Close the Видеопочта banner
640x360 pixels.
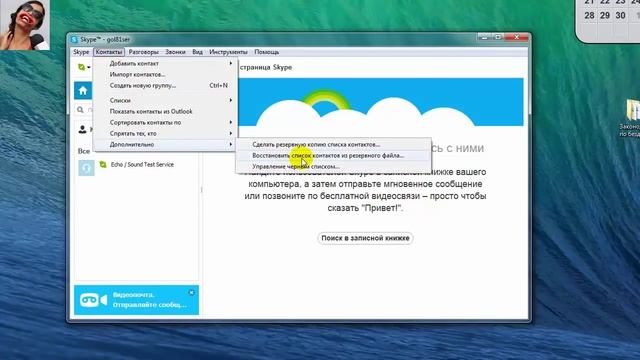(191, 292)
